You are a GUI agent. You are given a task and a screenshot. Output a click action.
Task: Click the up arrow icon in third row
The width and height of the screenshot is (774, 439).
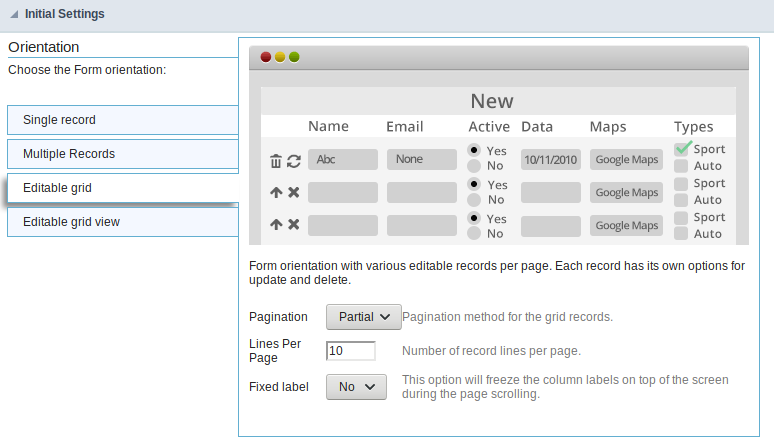point(276,225)
